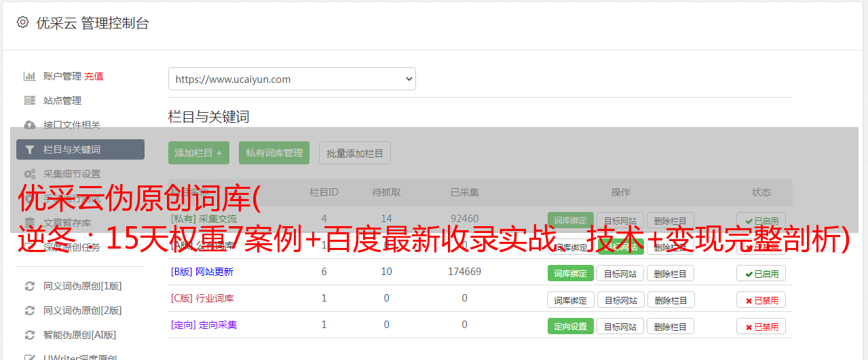Click collected count 92460

(465, 219)
